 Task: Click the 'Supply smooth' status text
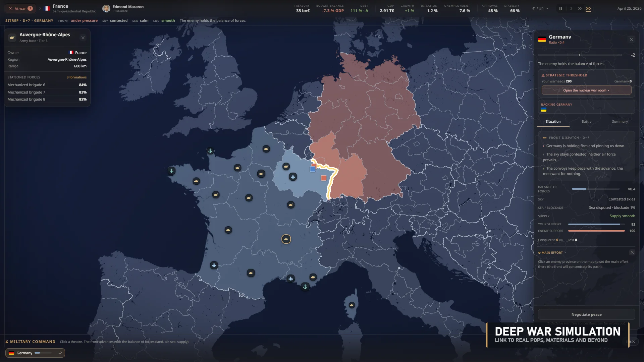point(622,216)
